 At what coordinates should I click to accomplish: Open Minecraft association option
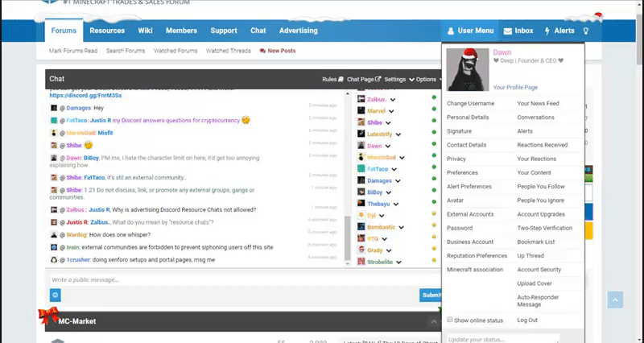pos(475,270)
